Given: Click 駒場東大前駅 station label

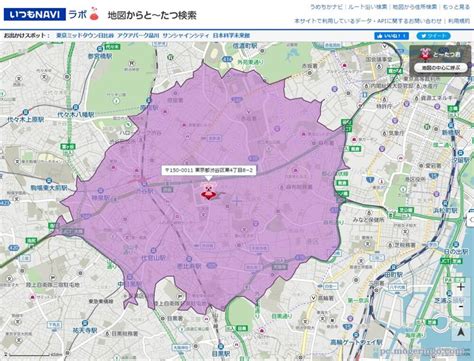Looking at the screenshot, I should (x=49, y=188).
